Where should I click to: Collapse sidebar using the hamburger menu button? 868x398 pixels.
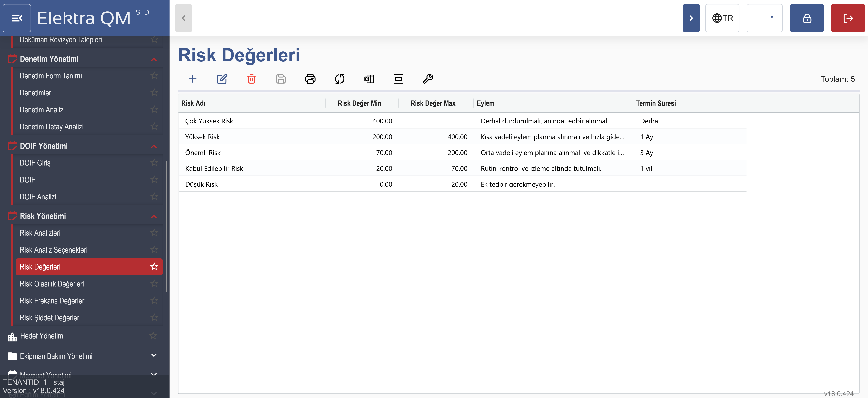coord(17,18)
